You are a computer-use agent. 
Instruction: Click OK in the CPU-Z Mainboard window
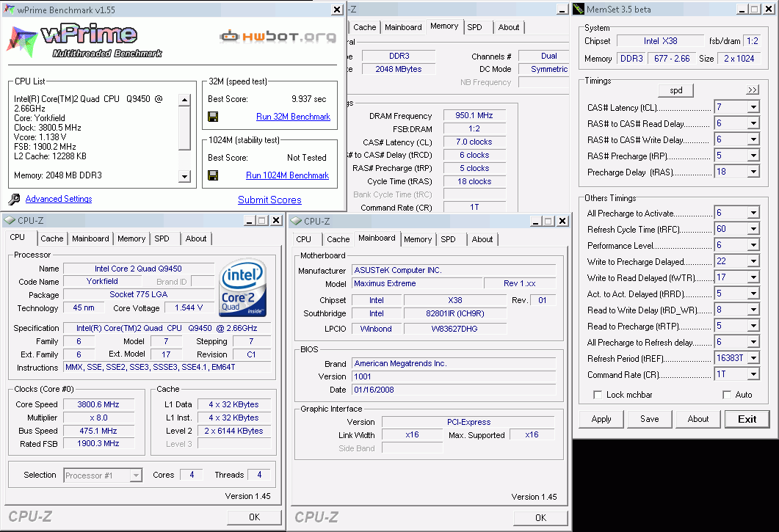[540, 517]
